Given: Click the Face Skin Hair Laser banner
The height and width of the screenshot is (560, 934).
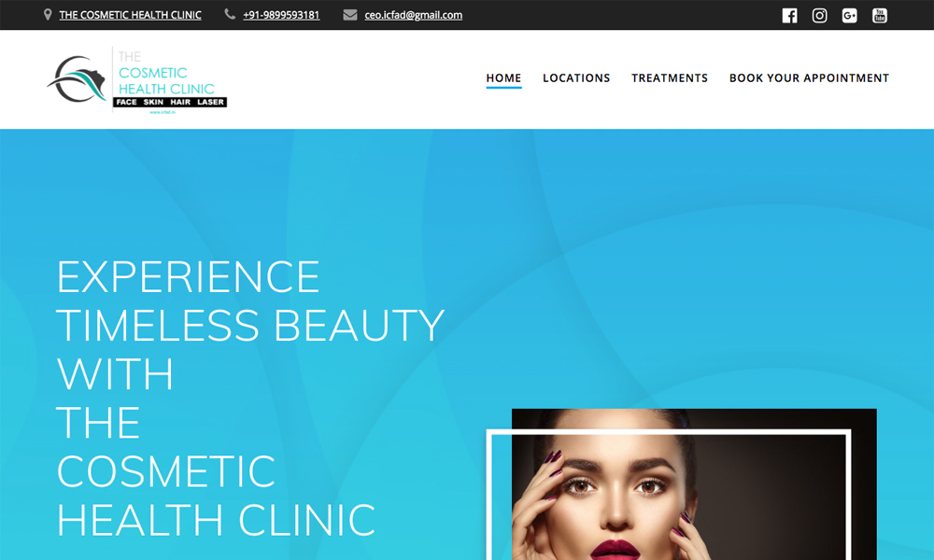Looking at the screenshot, I should [x=170, y=103].
